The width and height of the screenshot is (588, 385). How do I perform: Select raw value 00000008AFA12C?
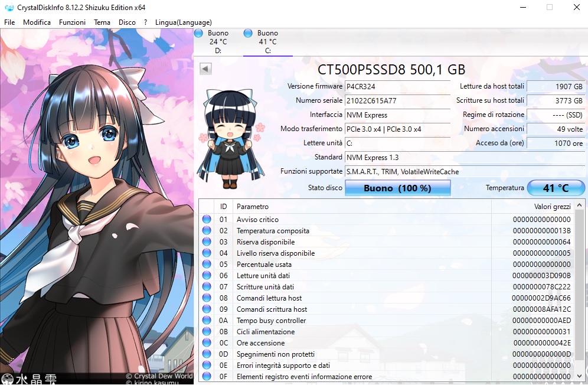point(542,309)
